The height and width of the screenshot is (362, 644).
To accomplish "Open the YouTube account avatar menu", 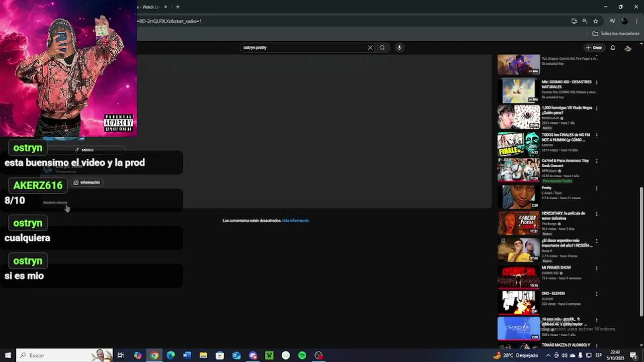I will [x=628, y=48].
